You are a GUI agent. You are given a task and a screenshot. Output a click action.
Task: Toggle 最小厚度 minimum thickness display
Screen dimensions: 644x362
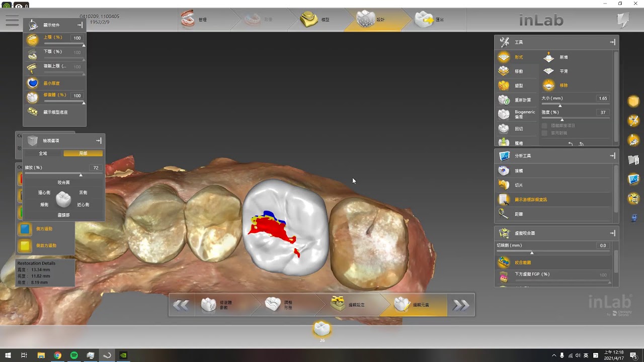32,82
